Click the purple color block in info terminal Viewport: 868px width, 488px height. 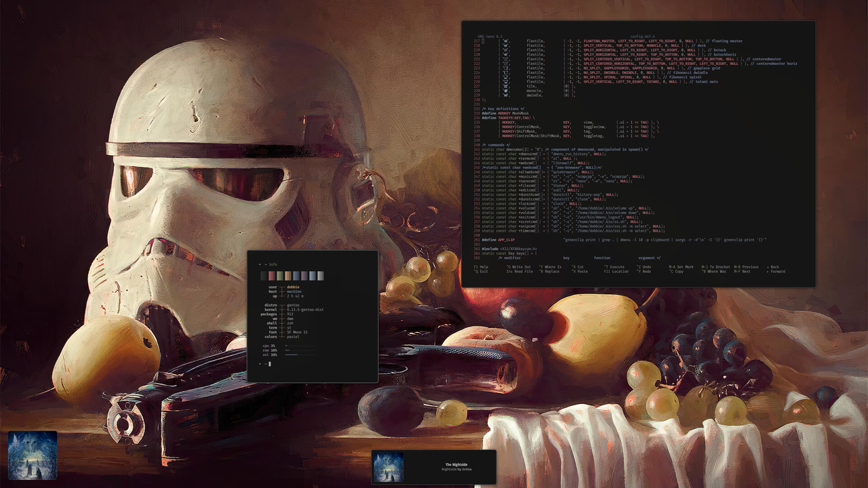click(x=304, y=276)
